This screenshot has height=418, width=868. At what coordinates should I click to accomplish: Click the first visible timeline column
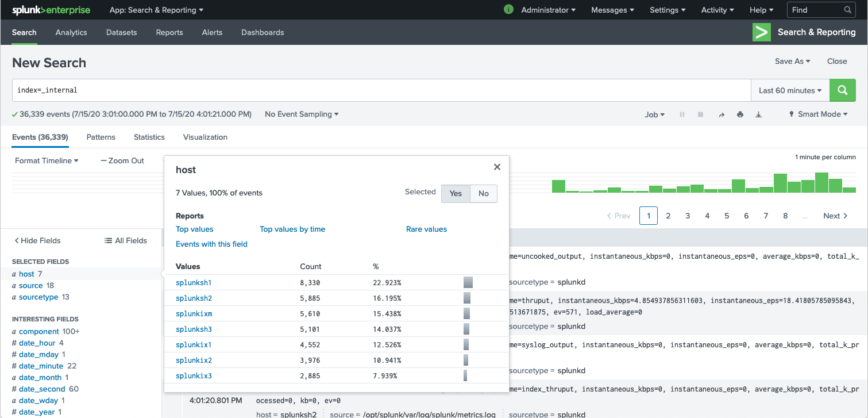click(x=558, y=186)
